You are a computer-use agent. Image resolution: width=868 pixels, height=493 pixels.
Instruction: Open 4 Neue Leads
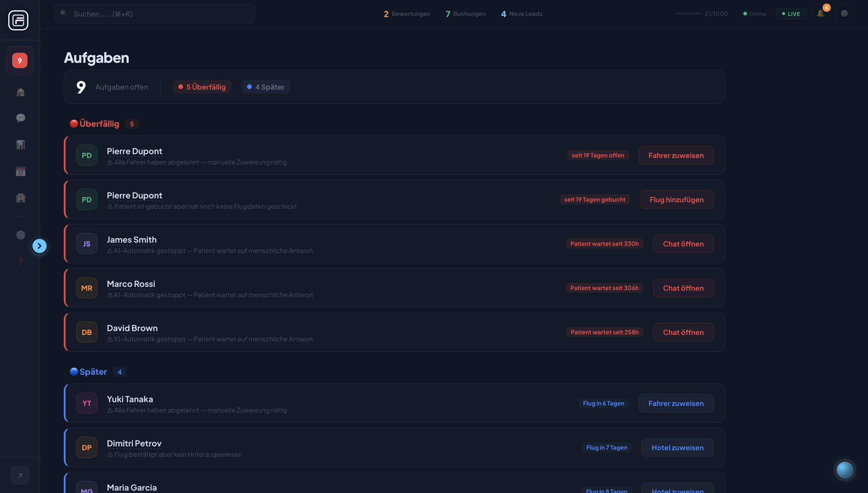point(521,14)
